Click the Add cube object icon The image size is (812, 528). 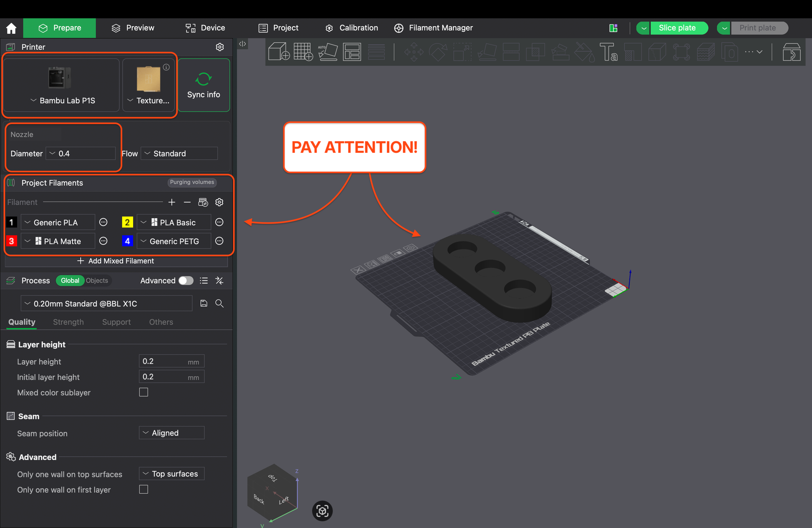[279, 52]
